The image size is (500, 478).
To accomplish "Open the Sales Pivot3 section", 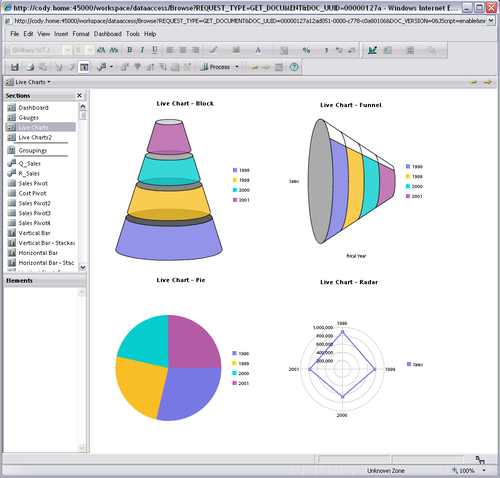I will [35, 213].
